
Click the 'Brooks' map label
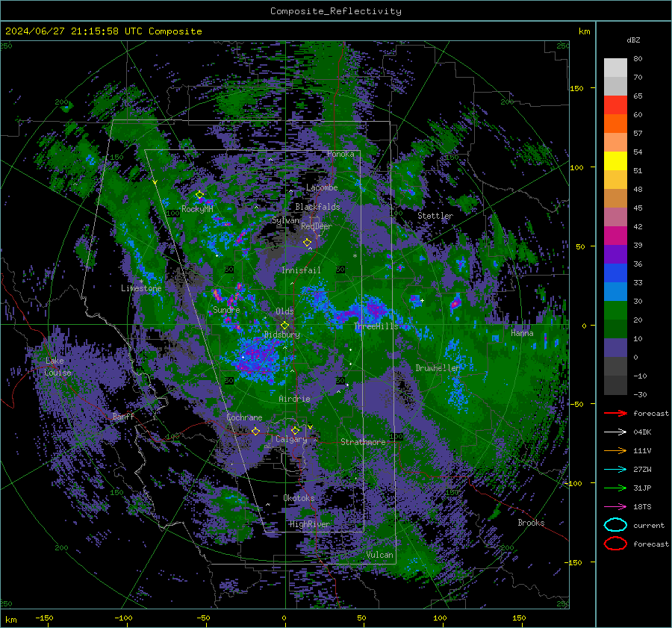[x=531, y=523]
